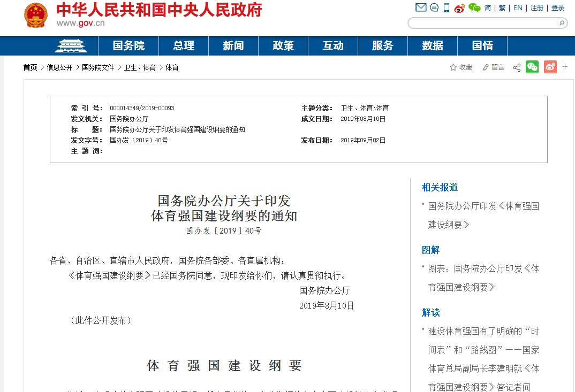Click the 登录 login link
This screenshot has height=392, width=575.
point(557,7)
